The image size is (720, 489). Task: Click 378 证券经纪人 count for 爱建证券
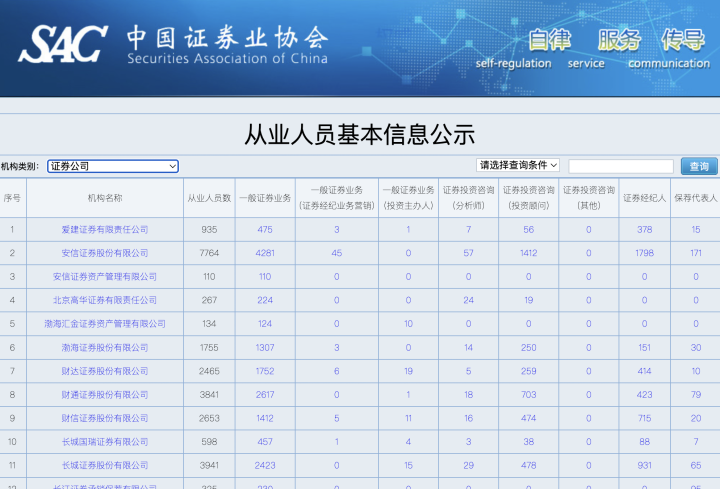point(644,230)
